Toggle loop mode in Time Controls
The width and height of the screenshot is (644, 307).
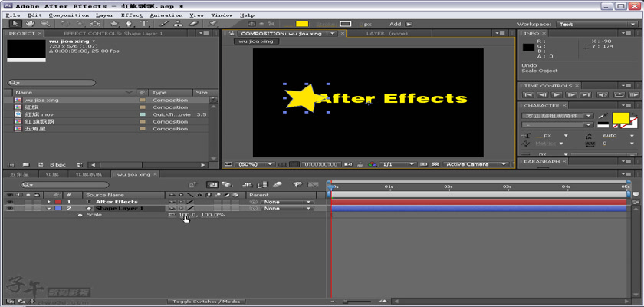tap(619, 95)
